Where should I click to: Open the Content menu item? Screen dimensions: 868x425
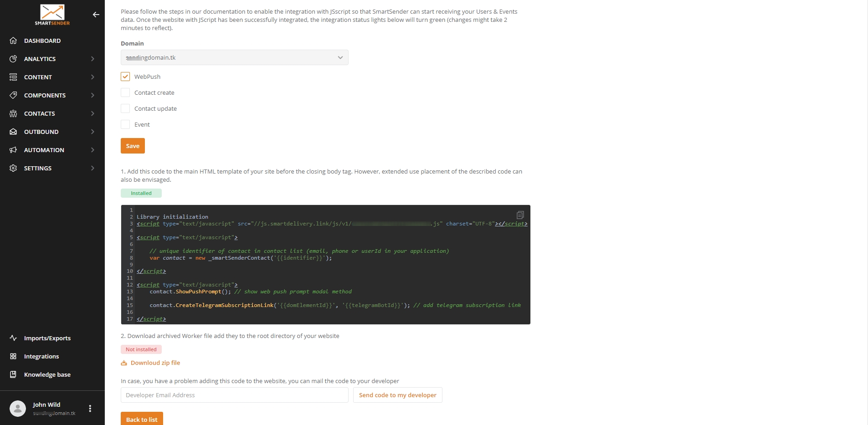[38, 77]
